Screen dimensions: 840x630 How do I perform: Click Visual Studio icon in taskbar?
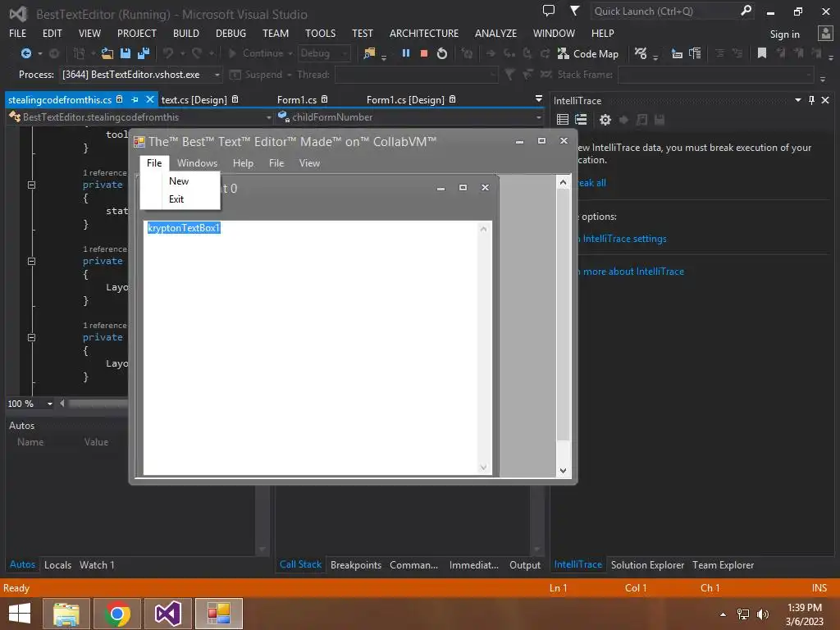click(x=168, y=614)
